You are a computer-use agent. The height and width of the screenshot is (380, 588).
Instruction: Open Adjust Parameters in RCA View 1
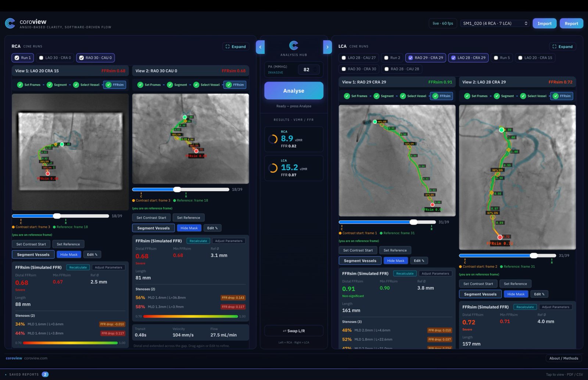pyautogui.click(x=108, y=267)
